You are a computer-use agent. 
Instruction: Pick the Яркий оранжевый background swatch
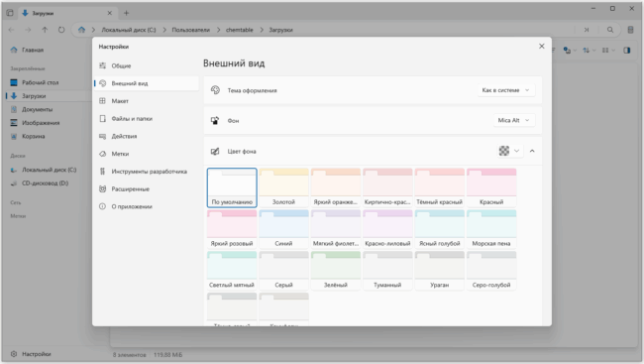(x=336, y=187)
